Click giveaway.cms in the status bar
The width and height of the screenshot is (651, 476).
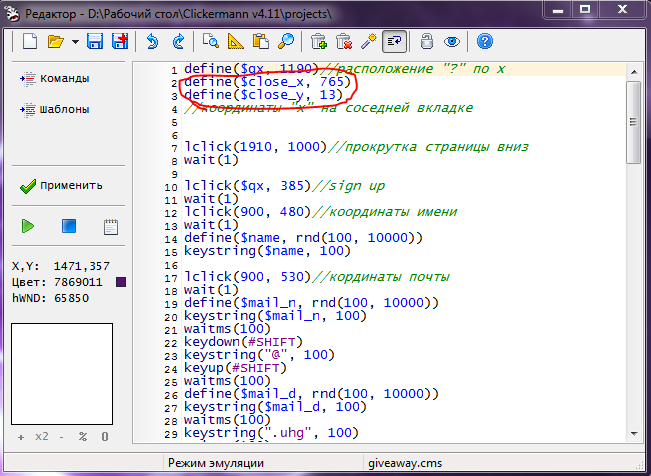(405, 463)
